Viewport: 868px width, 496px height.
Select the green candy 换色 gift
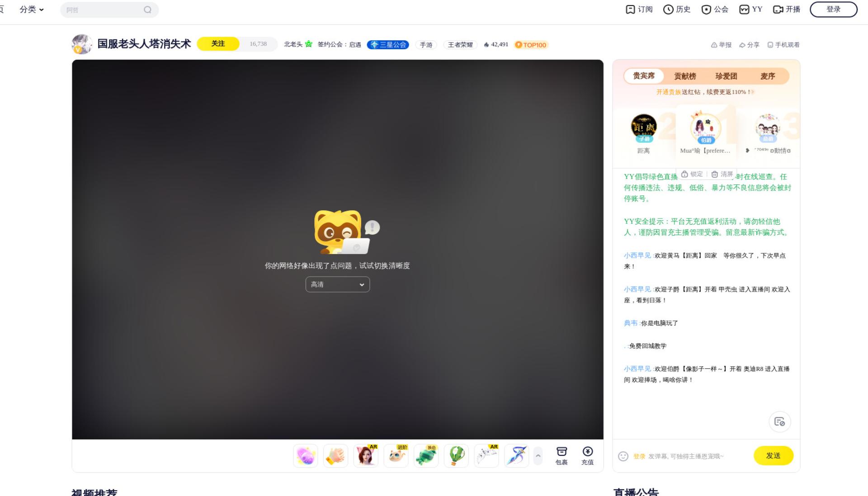[x=426, y=456]
